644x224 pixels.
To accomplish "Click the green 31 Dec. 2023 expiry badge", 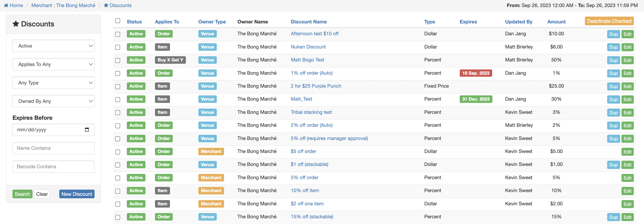I will 476,99.
